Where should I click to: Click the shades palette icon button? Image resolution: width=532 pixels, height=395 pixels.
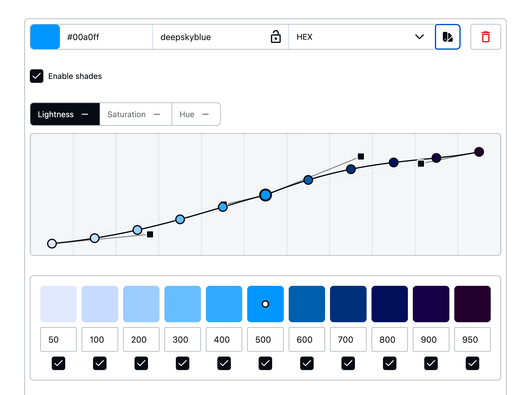point(447,37)
